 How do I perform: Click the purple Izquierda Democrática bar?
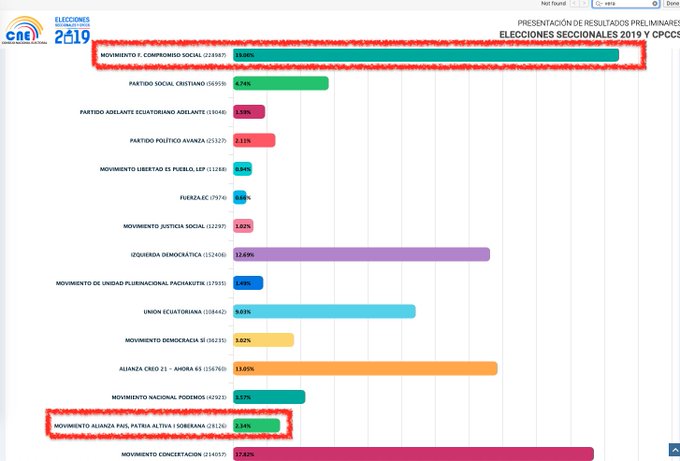(361, 255)
